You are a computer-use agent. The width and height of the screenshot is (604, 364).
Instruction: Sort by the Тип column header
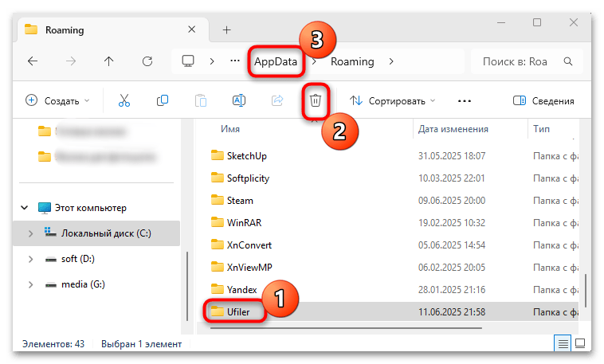coord(541,129)
